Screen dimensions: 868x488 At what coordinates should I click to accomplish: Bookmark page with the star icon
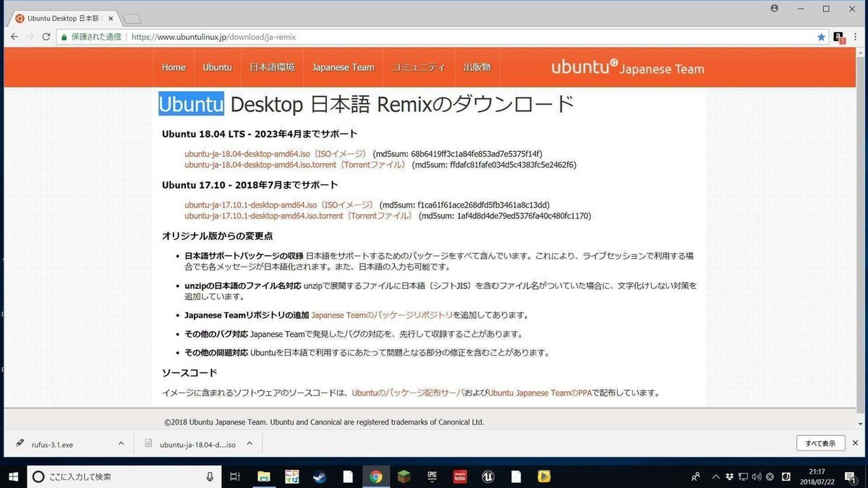821,37
